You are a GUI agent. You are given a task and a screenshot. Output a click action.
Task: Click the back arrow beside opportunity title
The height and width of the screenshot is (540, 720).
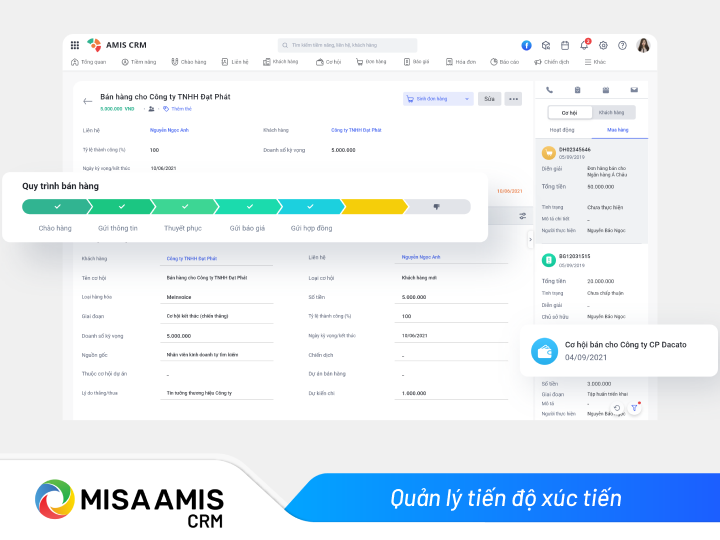(87, 101)
